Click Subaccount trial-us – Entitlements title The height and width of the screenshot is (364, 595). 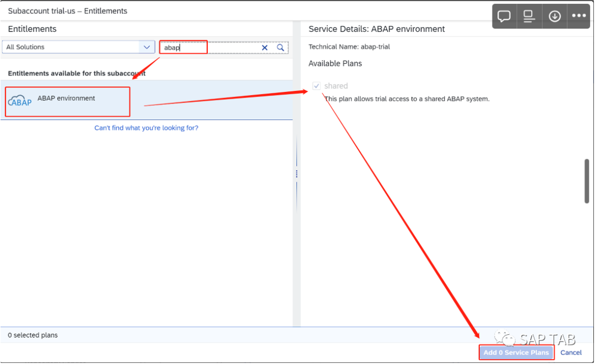pyautogui.click(x=68, y=11)
